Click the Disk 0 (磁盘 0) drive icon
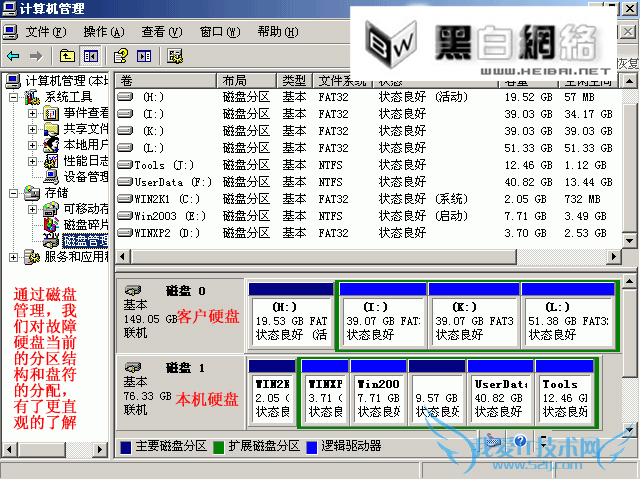Screen dimensions: 640x480 [x=133, y=288]
